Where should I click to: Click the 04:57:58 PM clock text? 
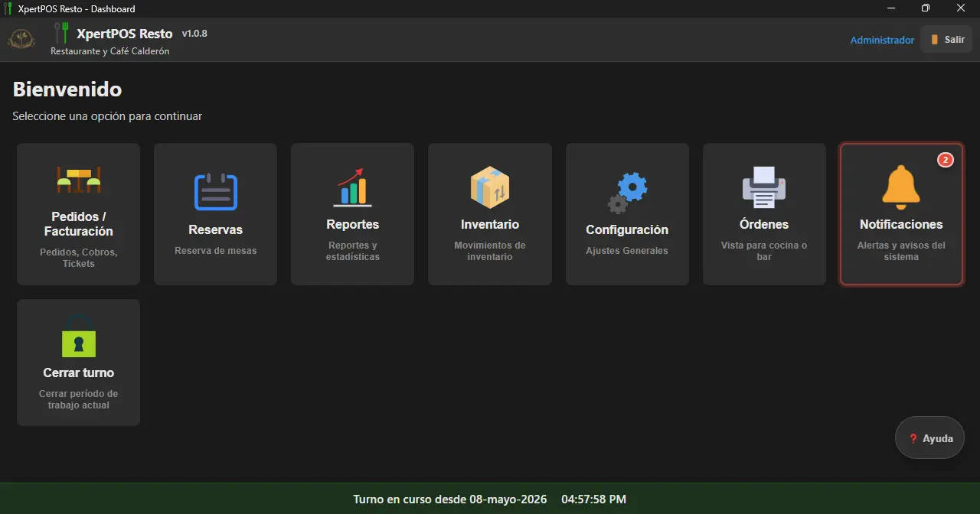(593, 499)
